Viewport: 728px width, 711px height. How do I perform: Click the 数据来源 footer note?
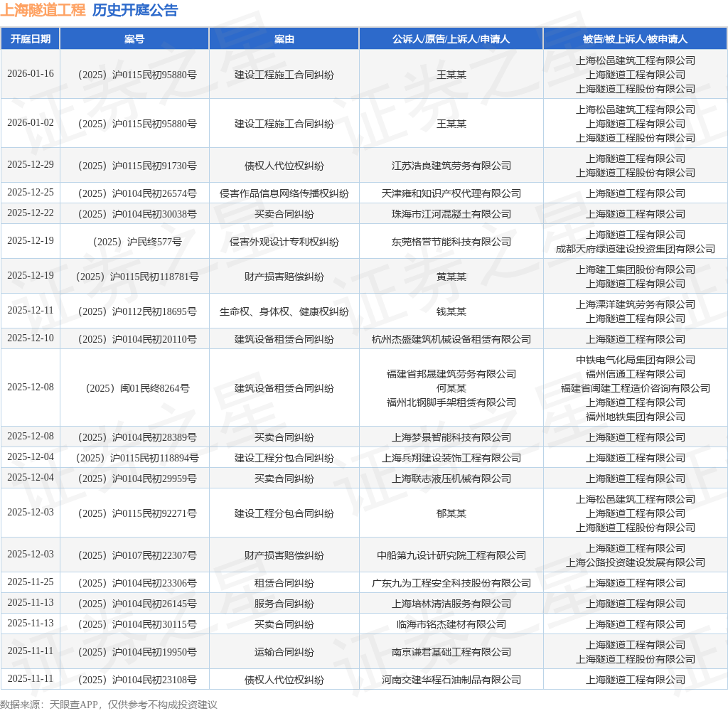(x=109, y=705)
